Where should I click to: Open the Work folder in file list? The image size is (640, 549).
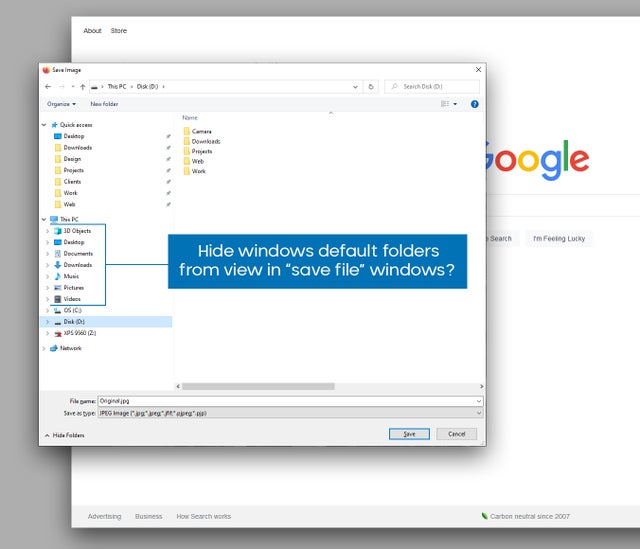click(198, 171)
